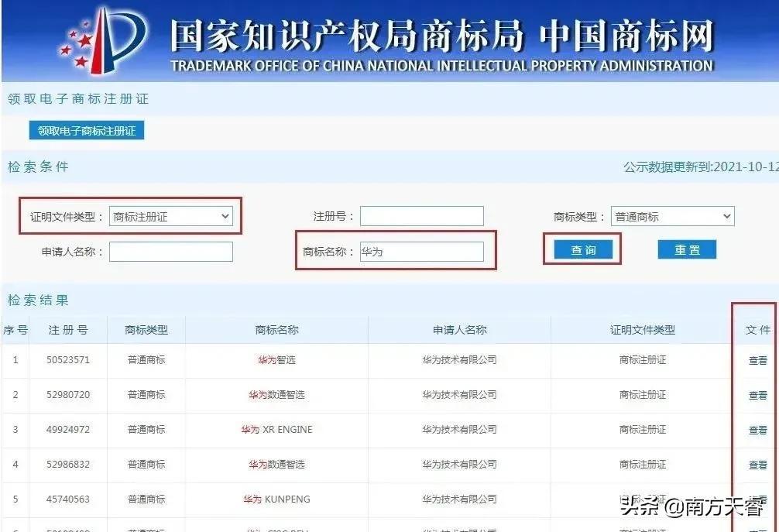Open 商标类型 dropdown showing 普通商标
Image resolution: width=779 pixels, height=532 pixels.
point(672,216)
